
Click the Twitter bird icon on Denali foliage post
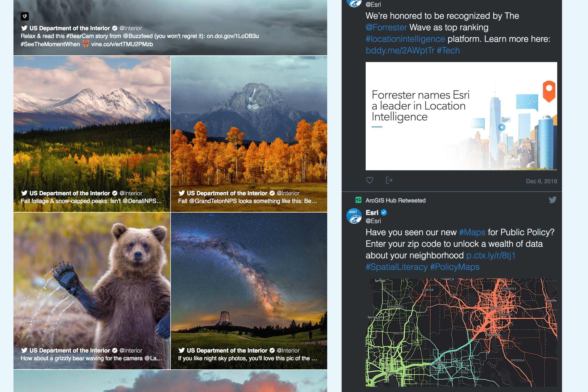pyautogui.click(x=24, y=193)
